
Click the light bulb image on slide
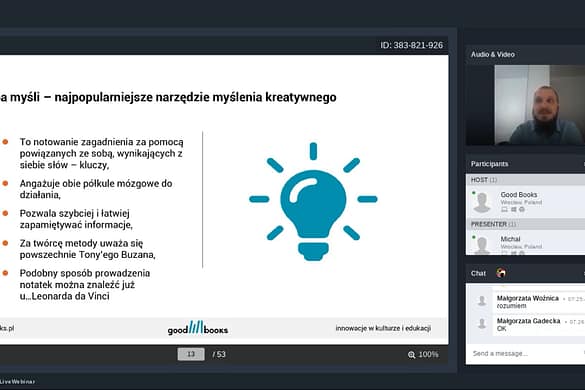pyautogui.click(x=313, y=202)
